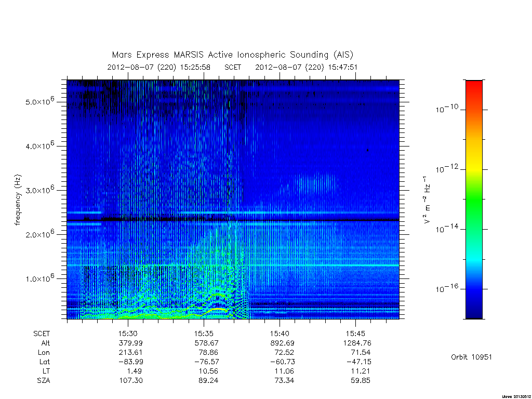The width and height of the screenshot is (532, 399).
Task: Select longitude value 213.61
Action: coord(130,353)
